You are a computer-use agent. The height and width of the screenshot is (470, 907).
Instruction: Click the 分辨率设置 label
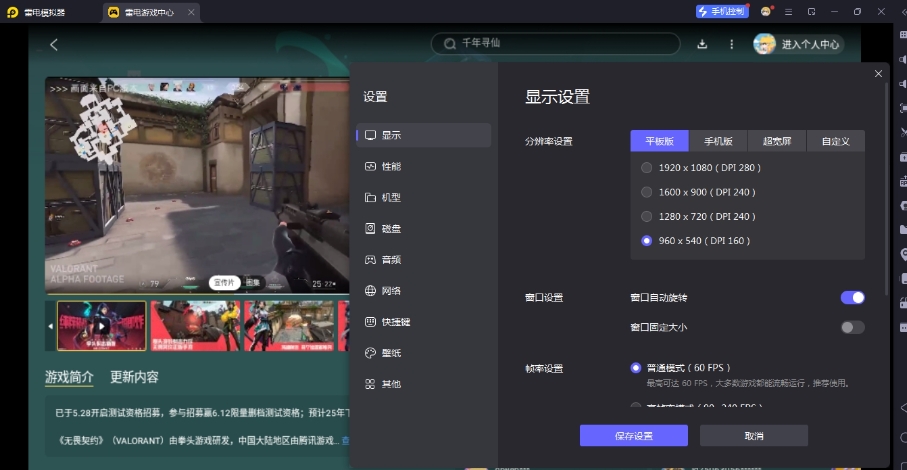pos(548,141)
